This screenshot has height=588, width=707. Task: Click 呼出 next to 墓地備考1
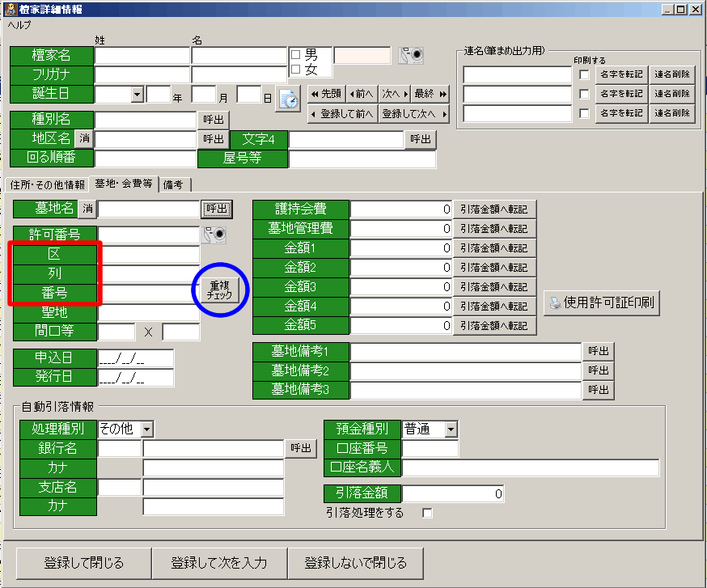click(x=599, y=351)
